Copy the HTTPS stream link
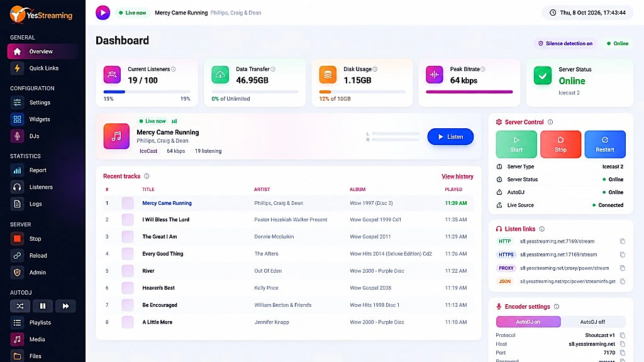The image size is (644, 362). [x=623, y=255]
